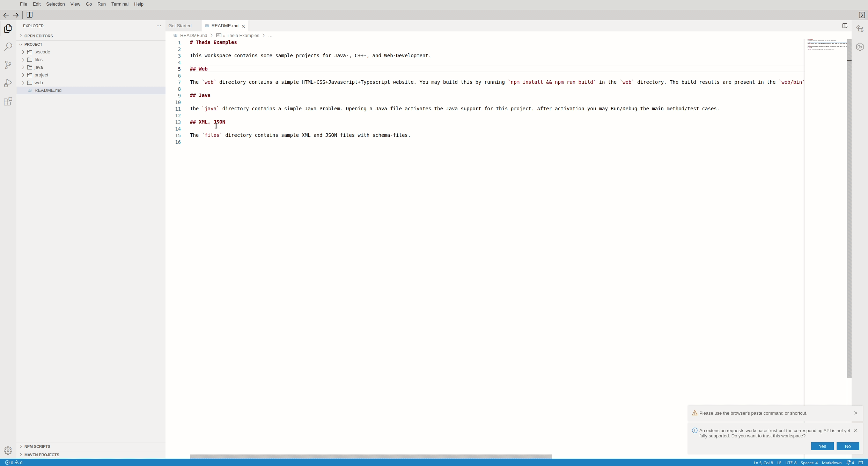Switch to the Get Started tab
This screenshot has height=466, width=868.
click(x=180, y=25)
